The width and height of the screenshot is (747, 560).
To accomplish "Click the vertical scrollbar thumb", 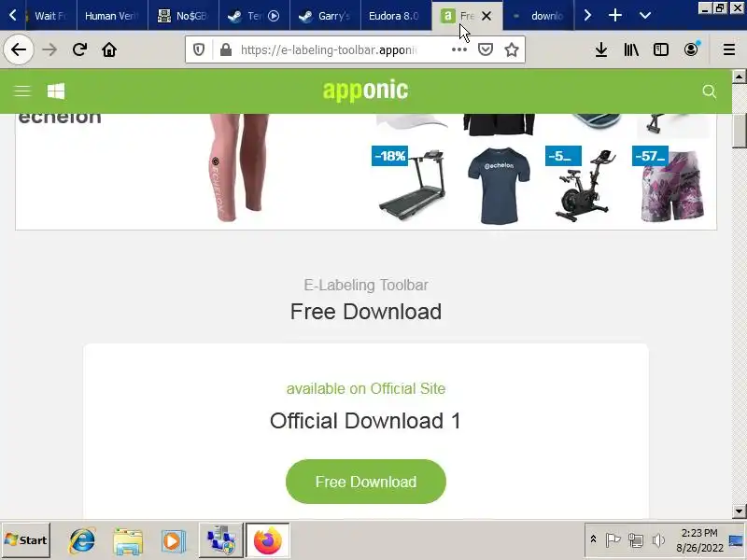I will pos(739,131).
